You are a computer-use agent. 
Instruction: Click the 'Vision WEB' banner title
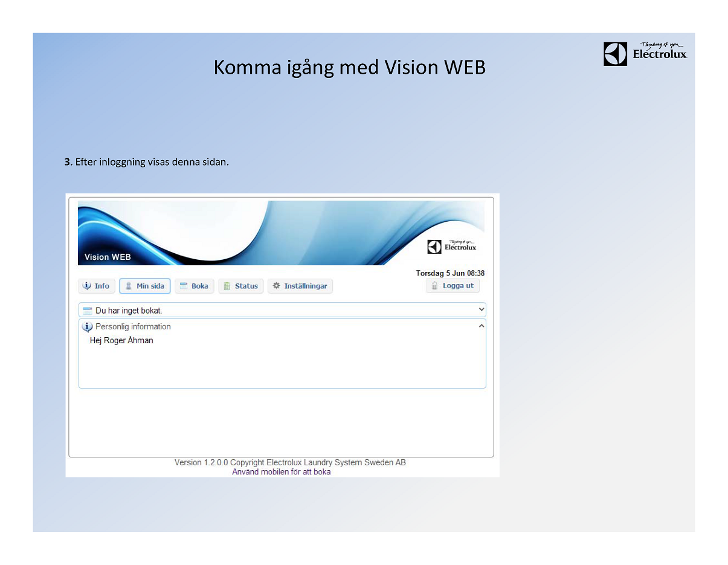click(x=108, y=257)
